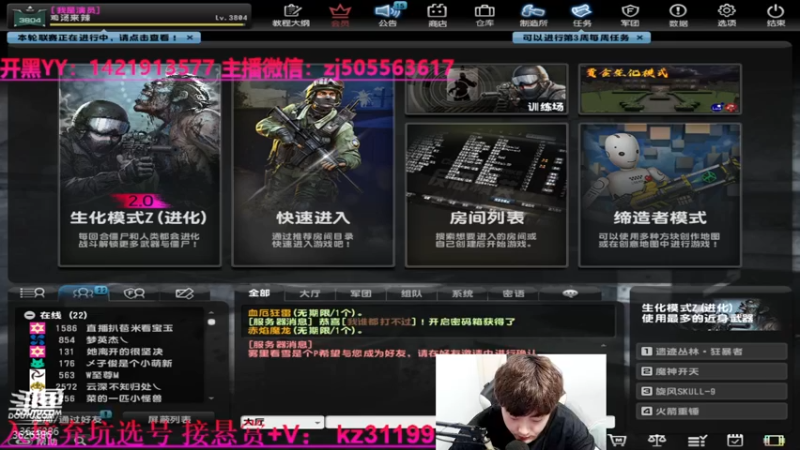Select rank 4 weapon 火箭重锤
The width and height of the screenshot is (800, 450).
click(x=712, y=411)
